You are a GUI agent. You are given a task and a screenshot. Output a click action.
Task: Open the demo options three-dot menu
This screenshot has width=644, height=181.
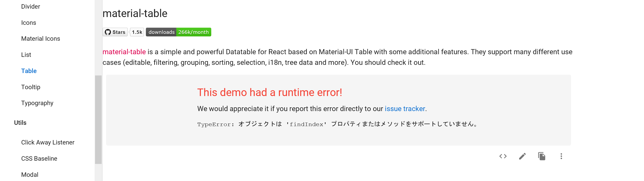pyautogui.click(x=562, y=156)
